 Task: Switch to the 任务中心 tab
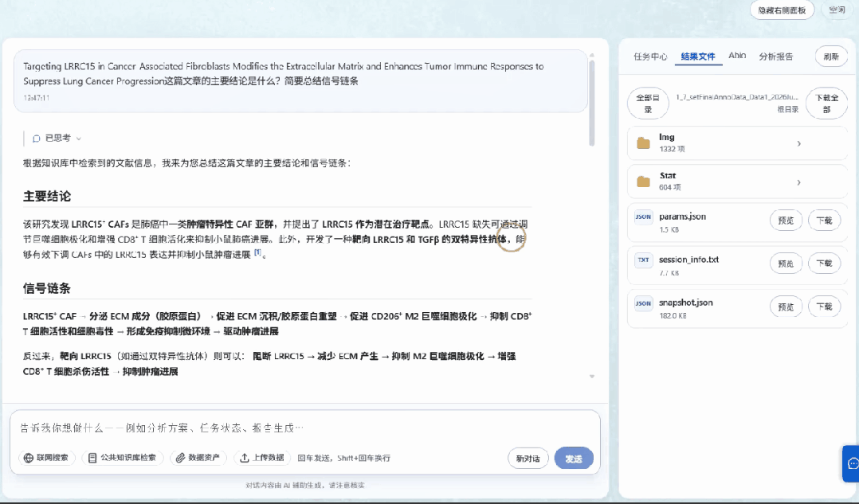pos(650,57)
